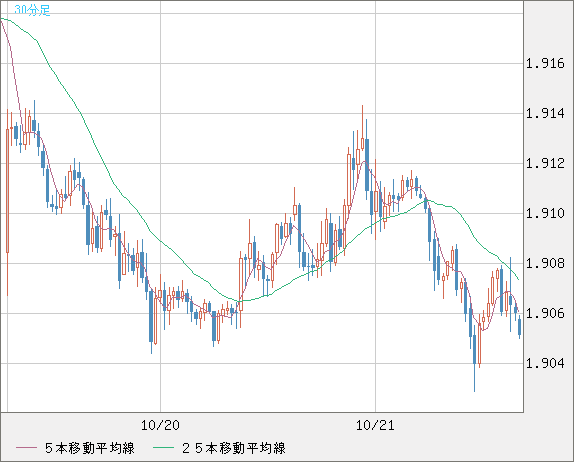Click the green 25-period legend line sample
Image resolution: width=574 pixels, height=462 pixels.
point(163,448)
